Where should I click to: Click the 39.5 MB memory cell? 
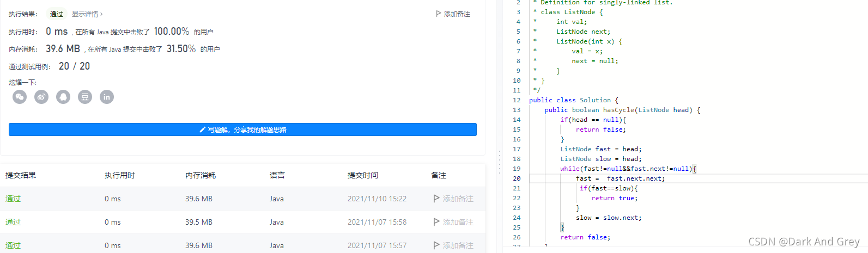tap(199, 222)
